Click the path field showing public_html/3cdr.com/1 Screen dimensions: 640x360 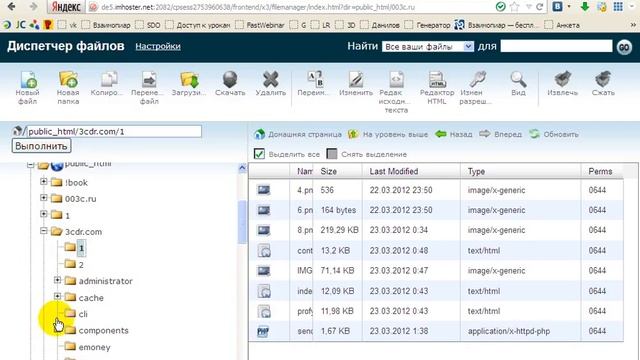coord(114,131)
